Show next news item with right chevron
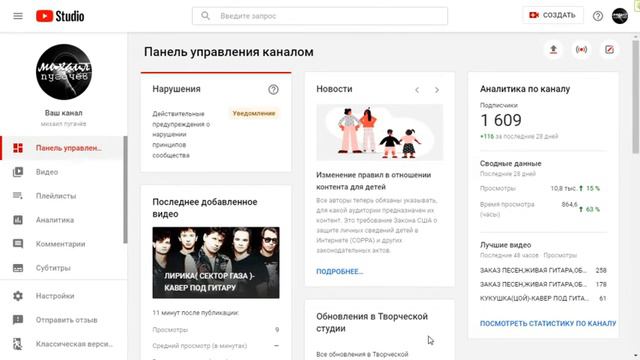 click(x=437, y=90)
